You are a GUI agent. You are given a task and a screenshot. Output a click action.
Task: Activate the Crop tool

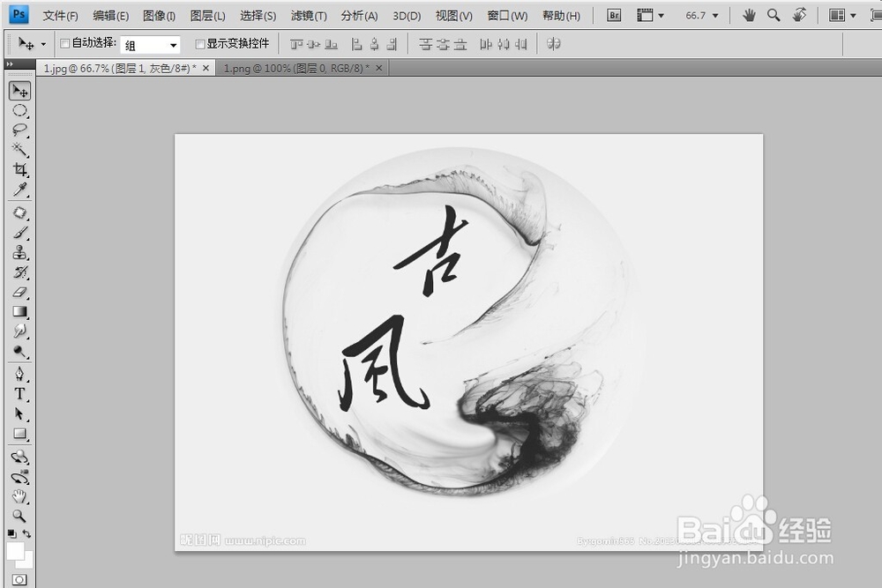[20, 170]
